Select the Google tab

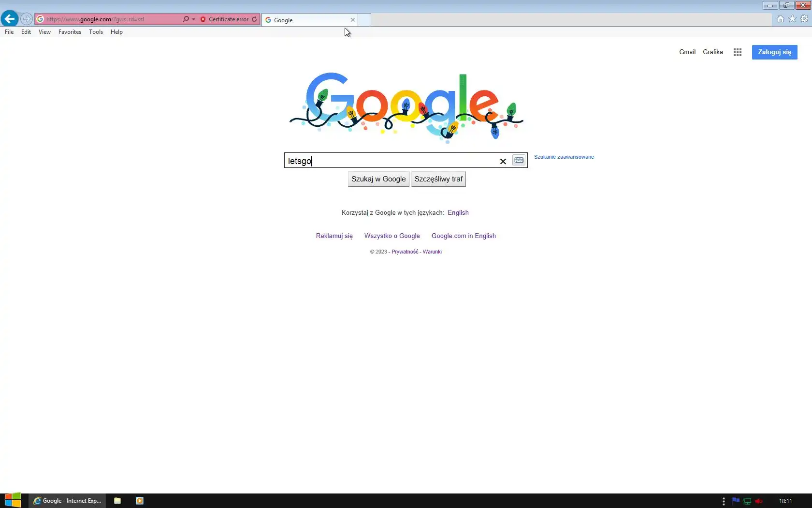point(309,20)
